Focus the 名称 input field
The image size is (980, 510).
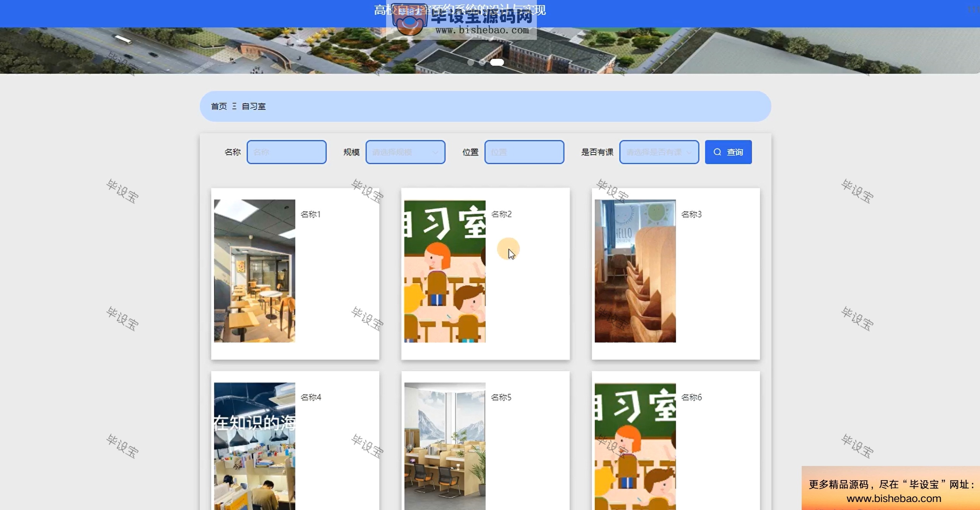coord(287,152)
